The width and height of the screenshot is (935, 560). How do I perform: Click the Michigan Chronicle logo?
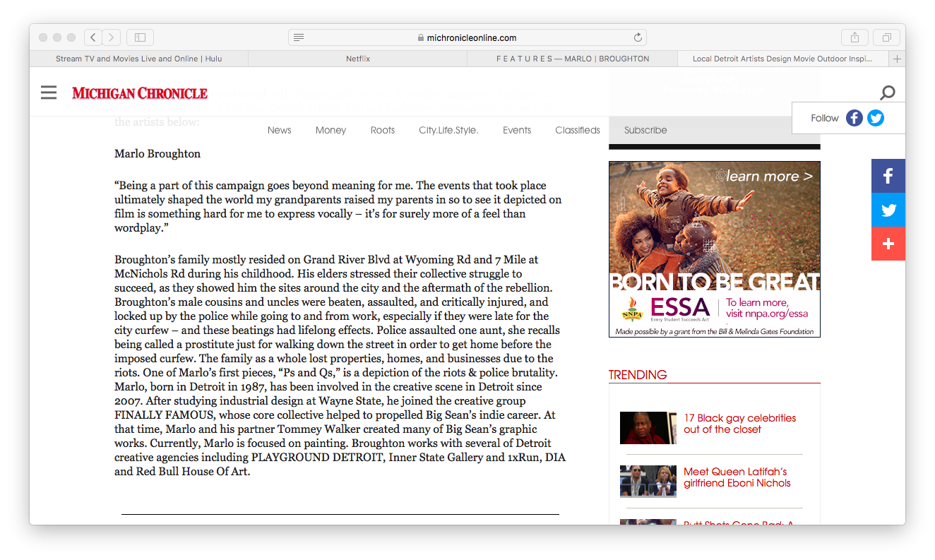pyautogui.click(x=140, y=93)
